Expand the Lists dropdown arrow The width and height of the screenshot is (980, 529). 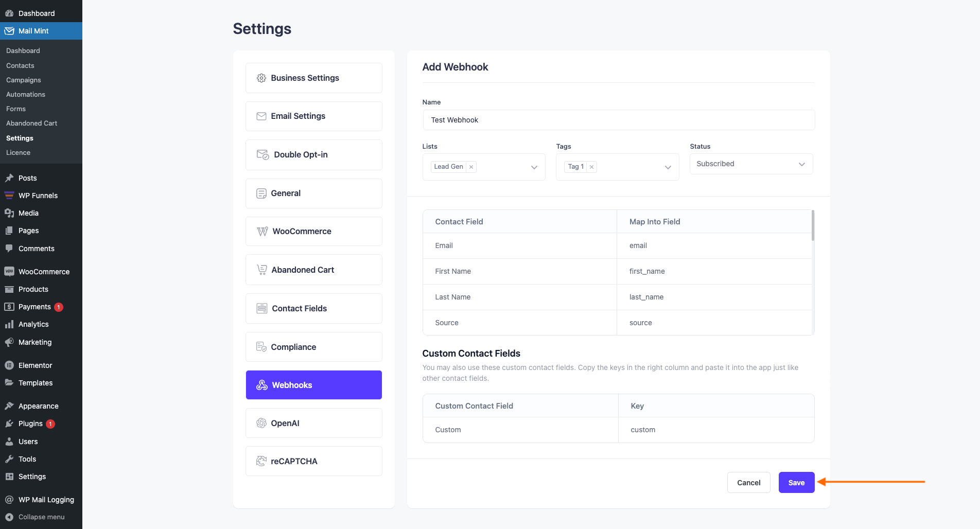[x=534, y=167]
